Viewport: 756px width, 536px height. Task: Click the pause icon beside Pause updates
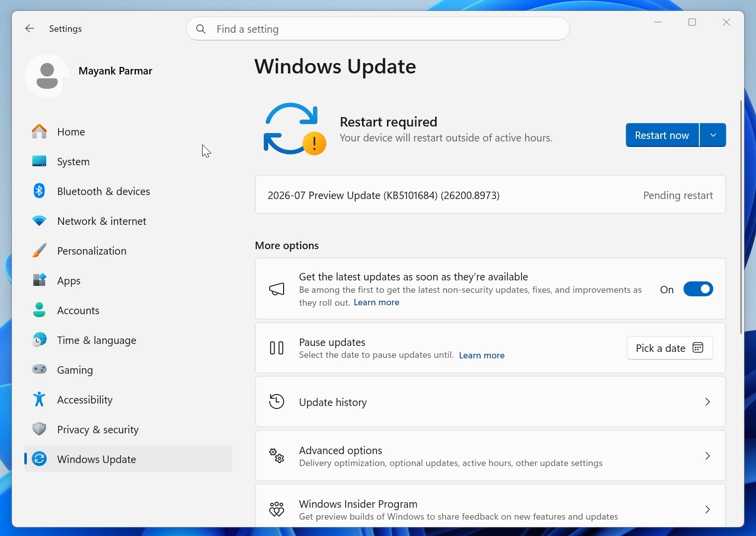277,348
